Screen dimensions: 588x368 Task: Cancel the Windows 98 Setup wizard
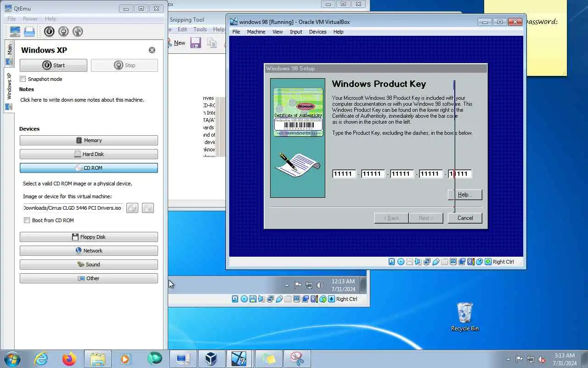pos(465,218)
